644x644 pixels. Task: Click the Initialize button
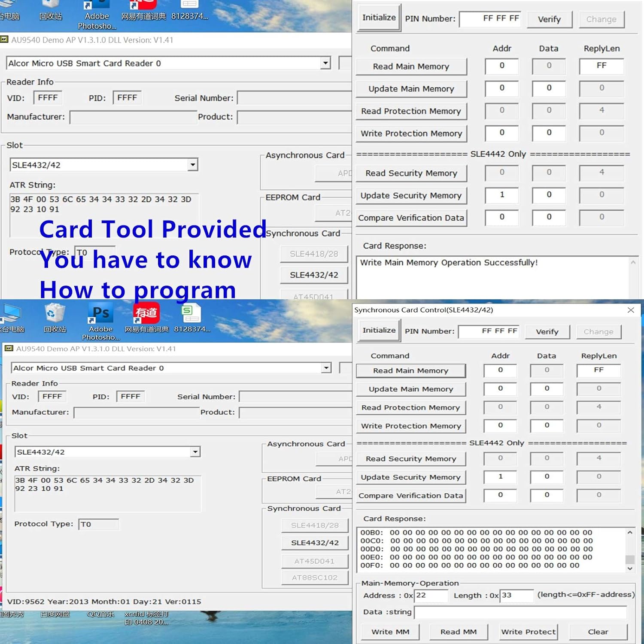tap(378, 330)
